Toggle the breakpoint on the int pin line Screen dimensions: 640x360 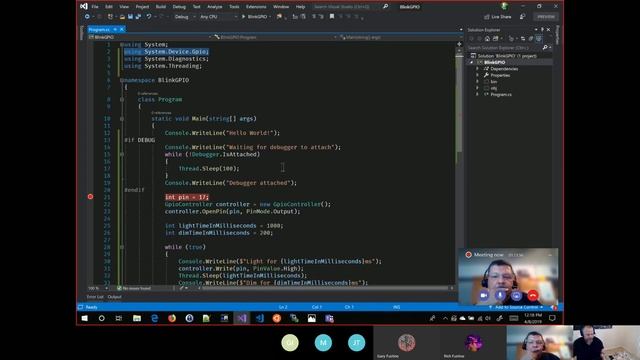click(x=90, y=197)
